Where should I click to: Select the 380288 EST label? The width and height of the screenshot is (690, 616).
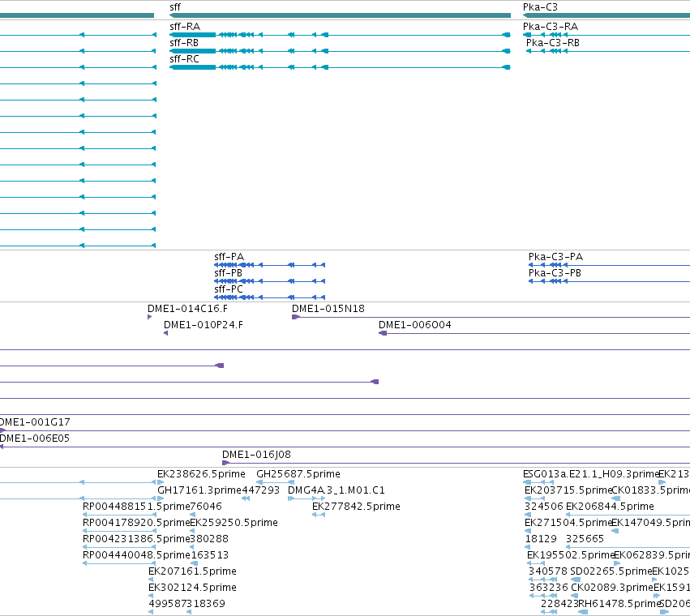209,540
